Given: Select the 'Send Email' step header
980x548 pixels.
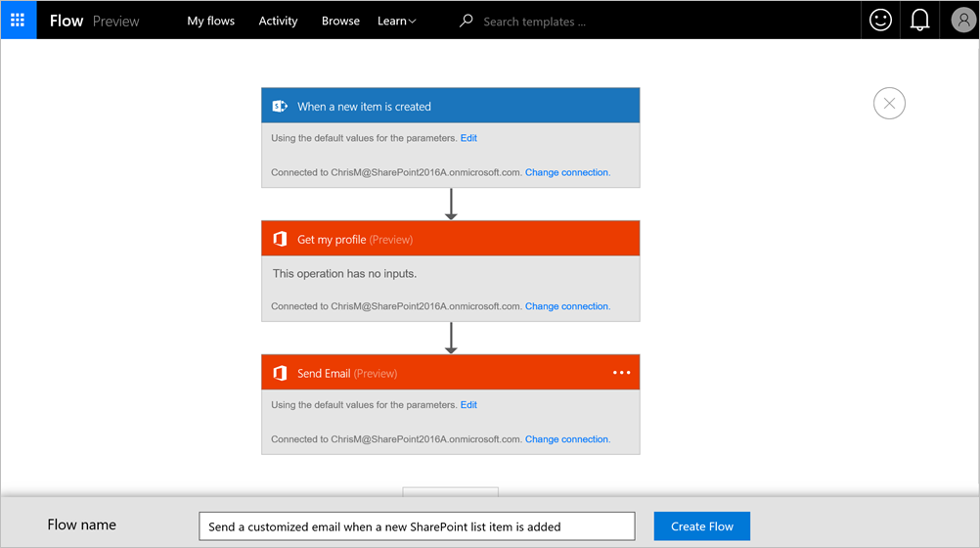Looking at the screenshot, I should tap(451, 372).
